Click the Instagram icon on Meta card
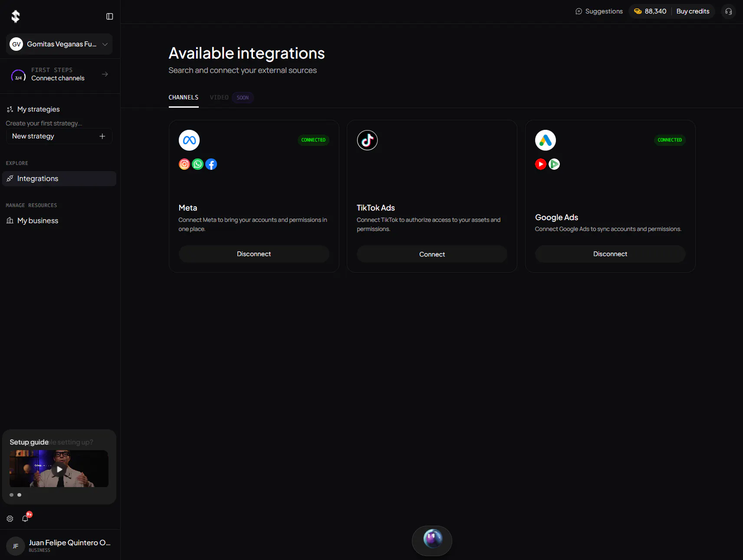This screenshot has height=560, width=743. 184,164
